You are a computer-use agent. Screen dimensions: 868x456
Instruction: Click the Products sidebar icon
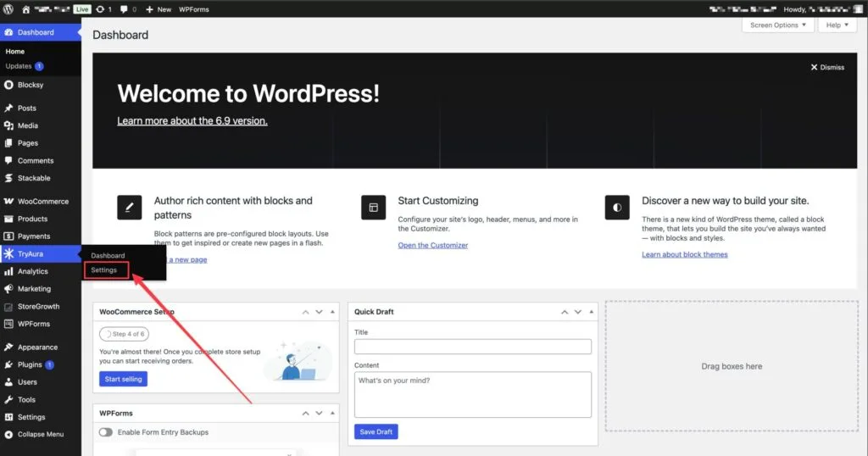click(8, 219)
